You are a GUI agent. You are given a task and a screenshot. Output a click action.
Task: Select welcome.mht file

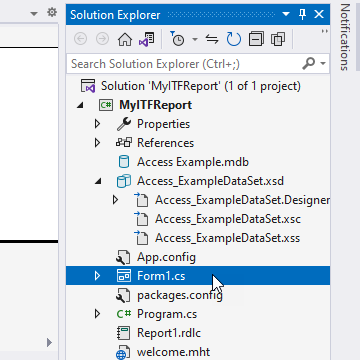(173, 352)
